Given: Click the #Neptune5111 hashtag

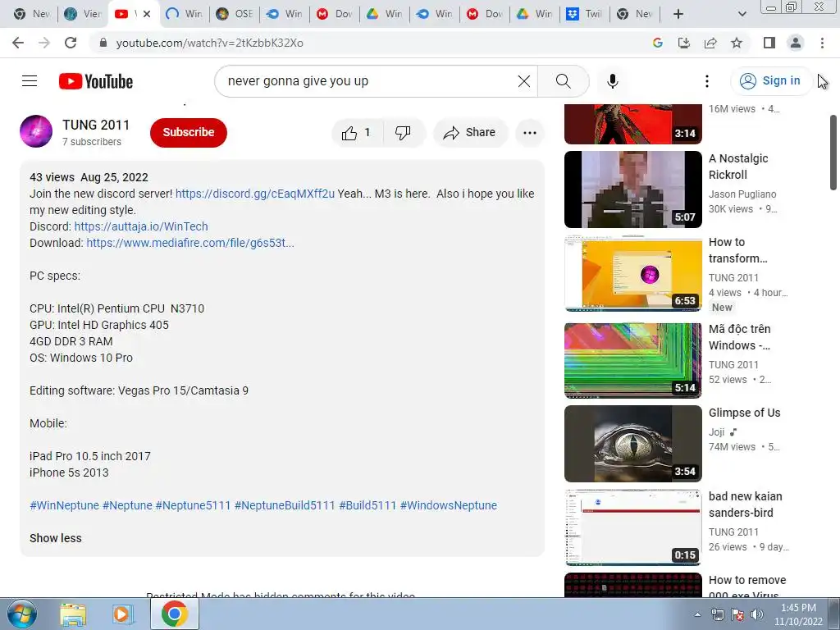Looking at the screenshot, I should pyautogui.click(x=193, y=505).
